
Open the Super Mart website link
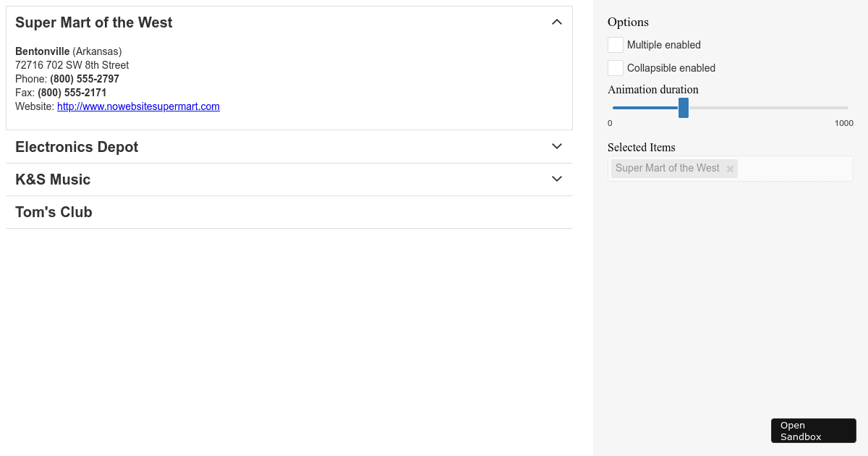(x=138, y=106)
